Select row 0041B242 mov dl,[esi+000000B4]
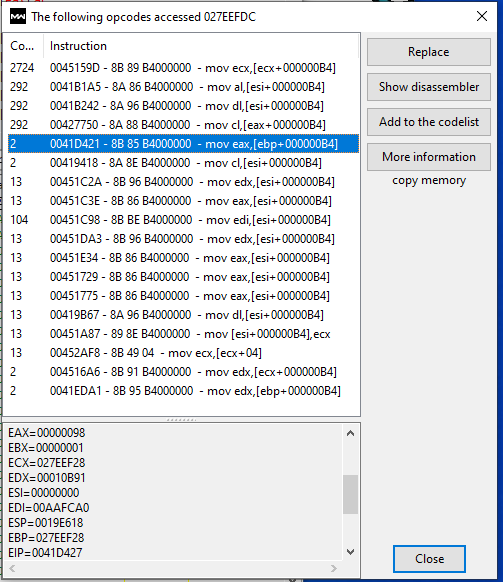 tap(183, 106)
